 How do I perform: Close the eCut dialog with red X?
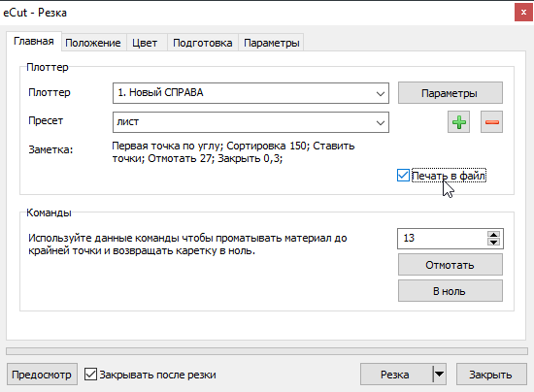coord(523,13)
